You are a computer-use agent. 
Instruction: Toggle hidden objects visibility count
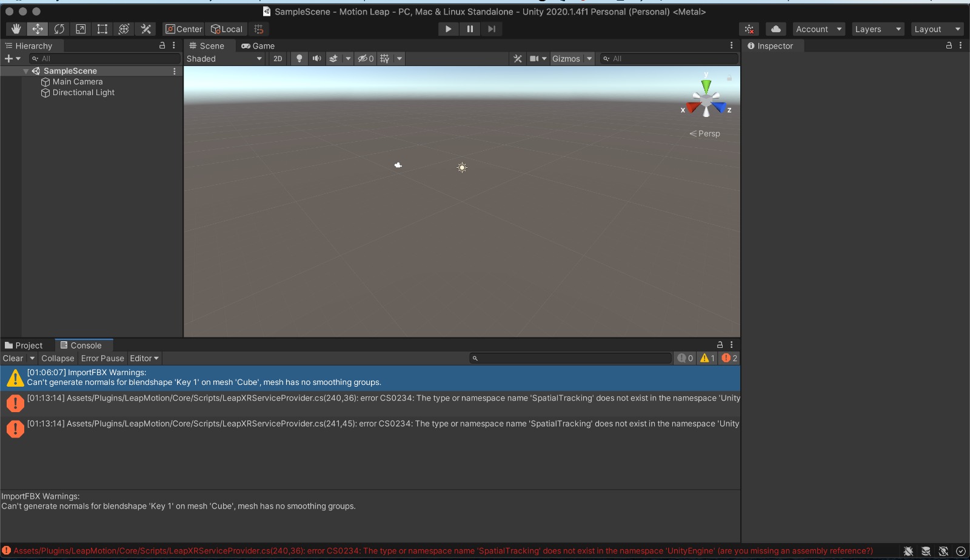pyautogui.click(x=366, y=59)
